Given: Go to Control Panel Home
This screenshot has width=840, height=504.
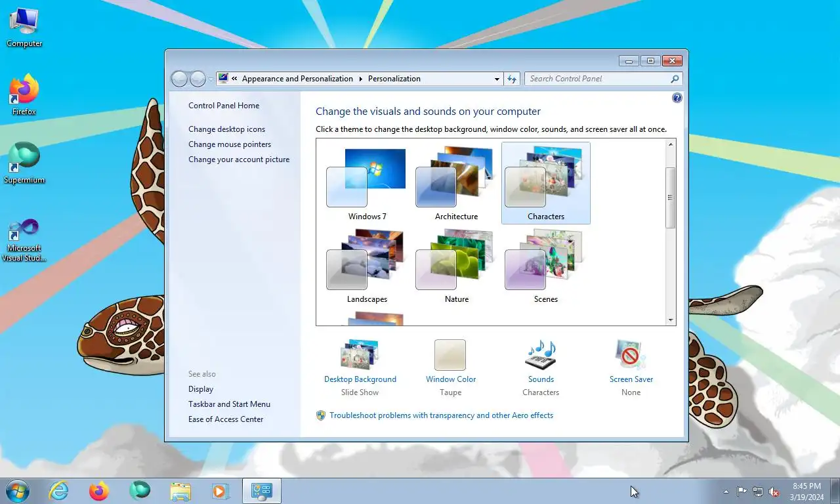Looking at the screenshot, I should click(x=224, y=106).
